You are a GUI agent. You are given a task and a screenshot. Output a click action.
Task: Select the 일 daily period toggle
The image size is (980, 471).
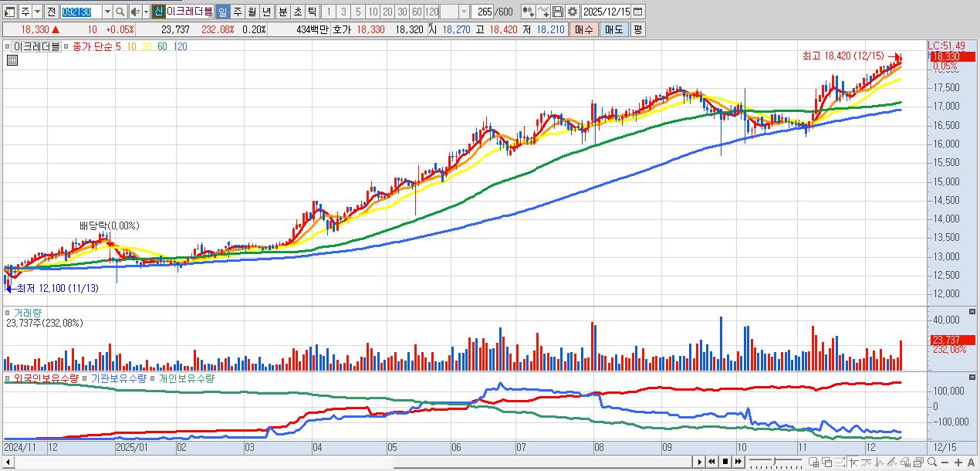pos(222,12)
